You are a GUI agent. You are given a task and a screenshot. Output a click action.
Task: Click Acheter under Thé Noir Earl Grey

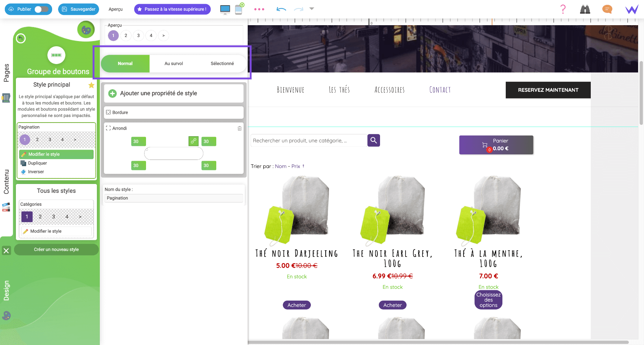[x=393, y=305]
